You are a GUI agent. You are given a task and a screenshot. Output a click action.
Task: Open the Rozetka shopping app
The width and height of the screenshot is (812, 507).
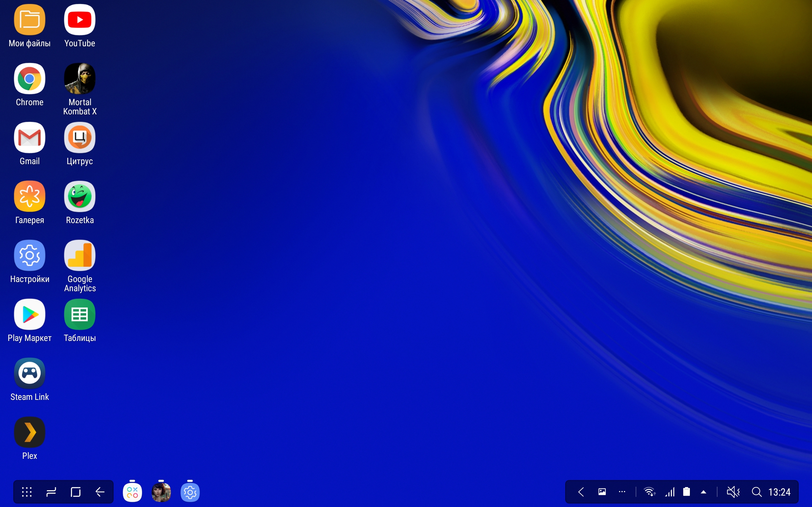(80, 196)
